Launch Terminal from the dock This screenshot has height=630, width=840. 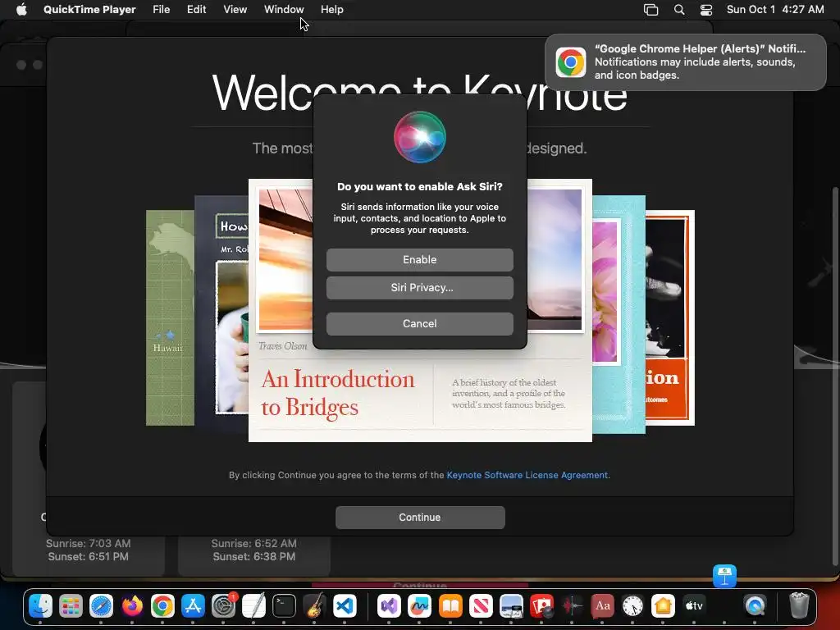click(284, 606)
